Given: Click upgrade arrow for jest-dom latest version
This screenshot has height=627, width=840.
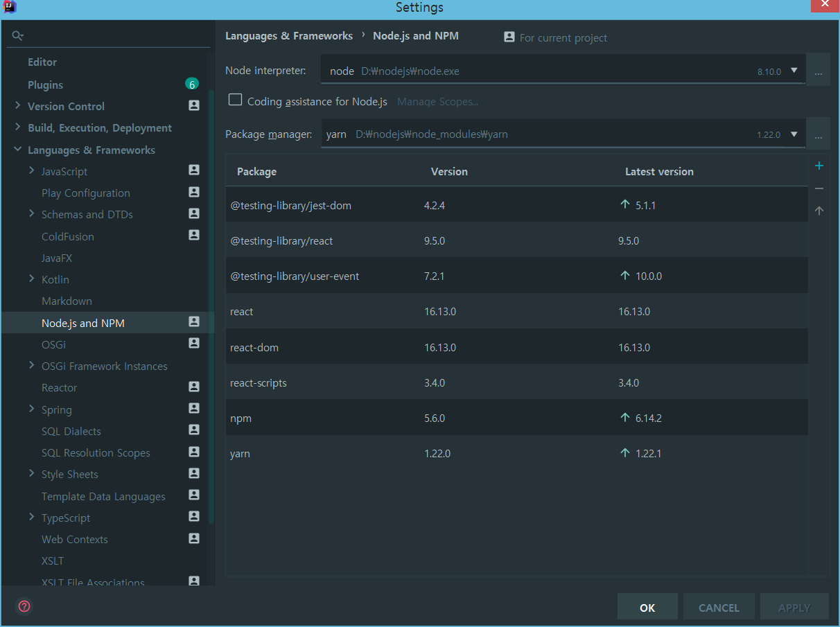Looking at the screenshot, I should pos(625,205).
